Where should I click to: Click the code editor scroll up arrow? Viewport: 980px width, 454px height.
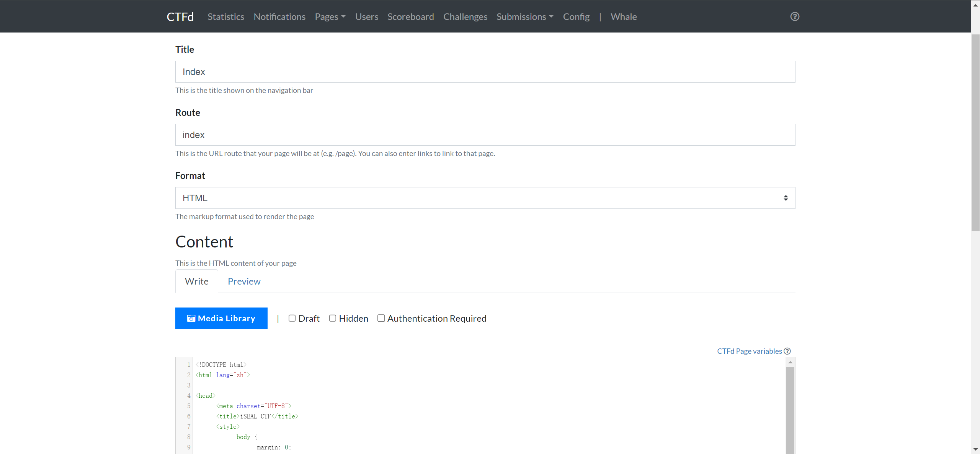(x=790, y=362)
